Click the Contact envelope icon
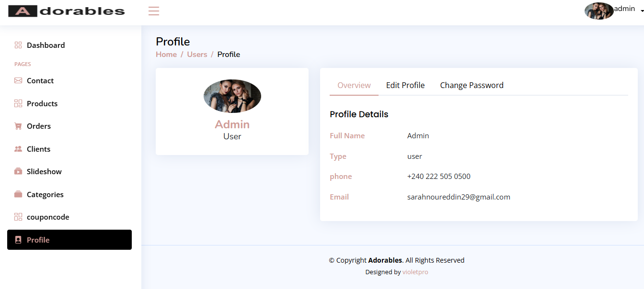The width and height of the screenshot is (644, 289). click(18, 80)
